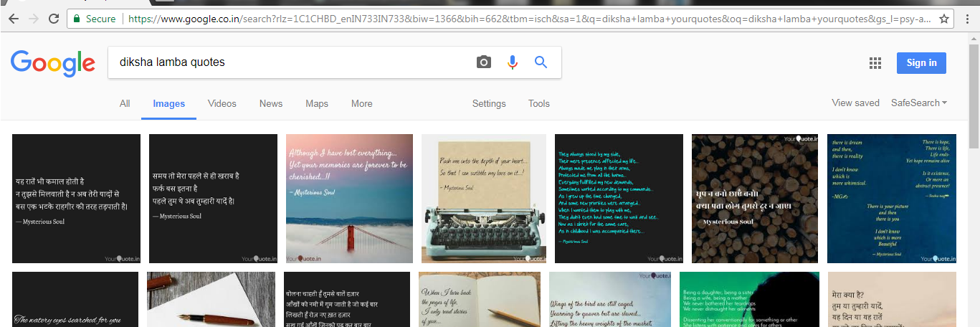The width and height of the screenshot is (980, 327).
Task: Open the quote 'बोलना चाहती हूँ तुमसे बातें हजार'
Action: (x=347, y=299)
